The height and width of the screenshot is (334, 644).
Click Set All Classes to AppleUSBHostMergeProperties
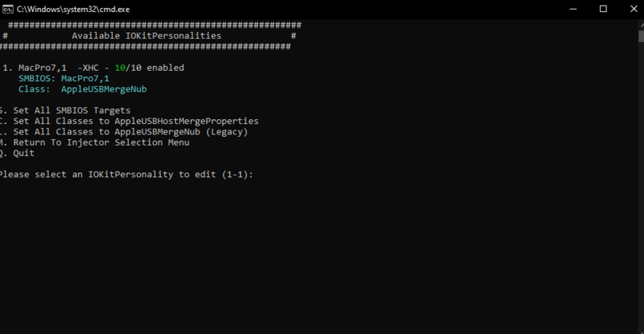click(133, 121)
